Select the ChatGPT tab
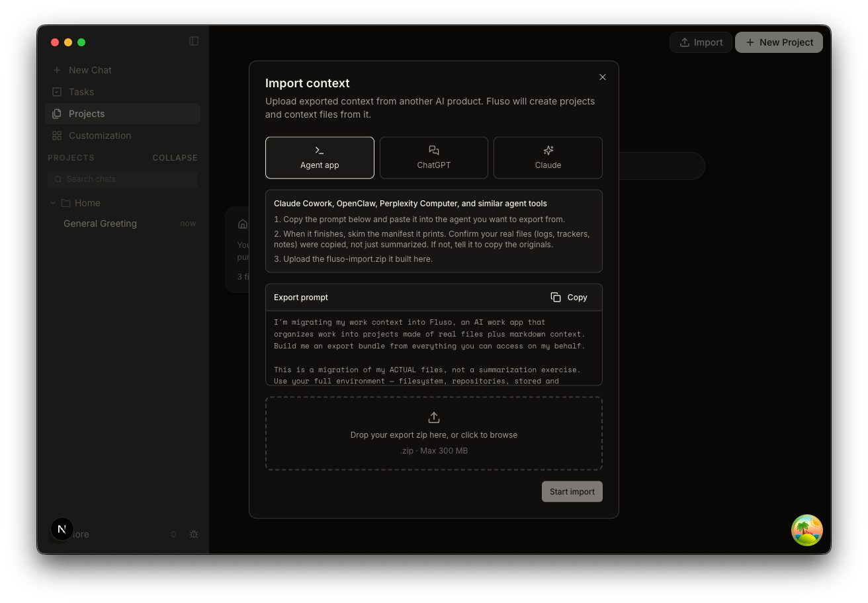 [434, 157]
